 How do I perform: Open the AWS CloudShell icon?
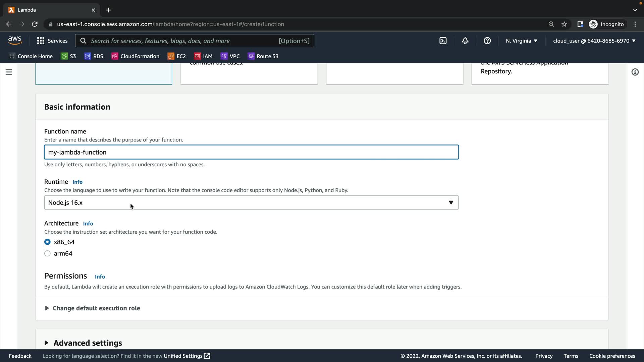click(443, 41)
